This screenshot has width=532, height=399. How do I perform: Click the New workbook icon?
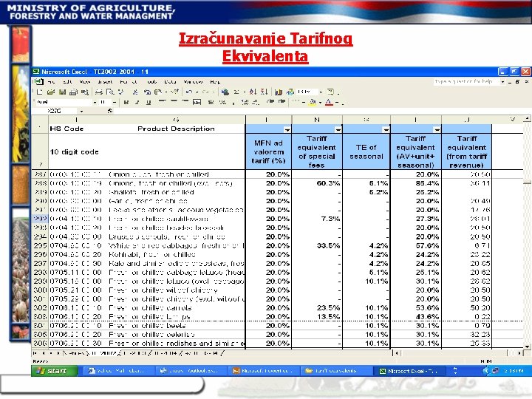[x=39, y=92]
